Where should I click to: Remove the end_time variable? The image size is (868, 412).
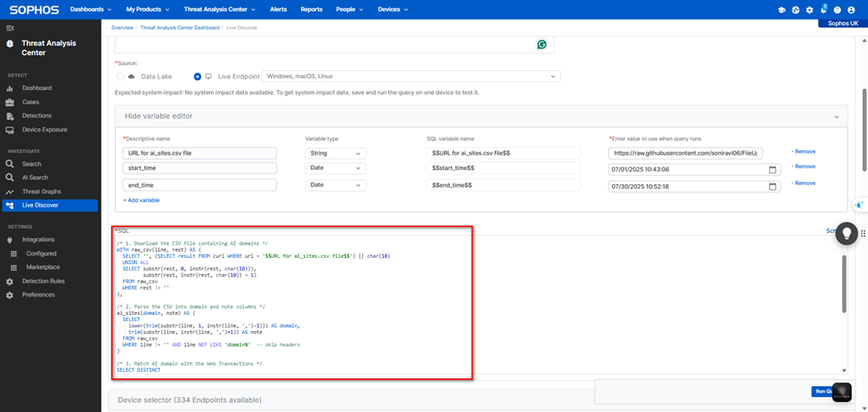(803, 182)
